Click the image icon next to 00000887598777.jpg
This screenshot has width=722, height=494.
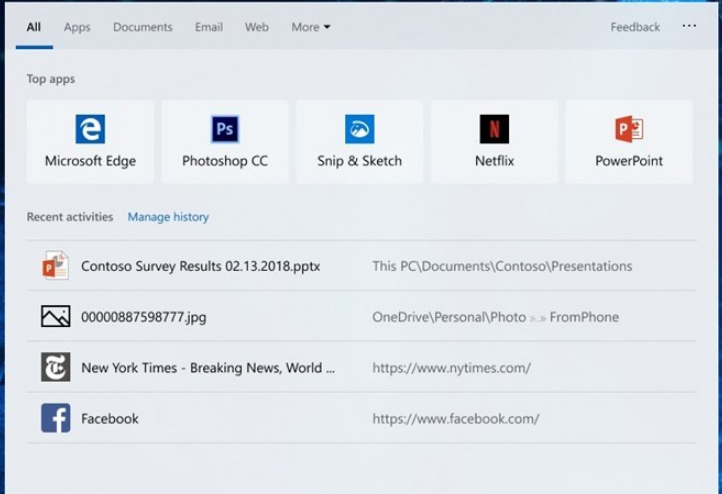pyautogui.click(x=56, y=316)
